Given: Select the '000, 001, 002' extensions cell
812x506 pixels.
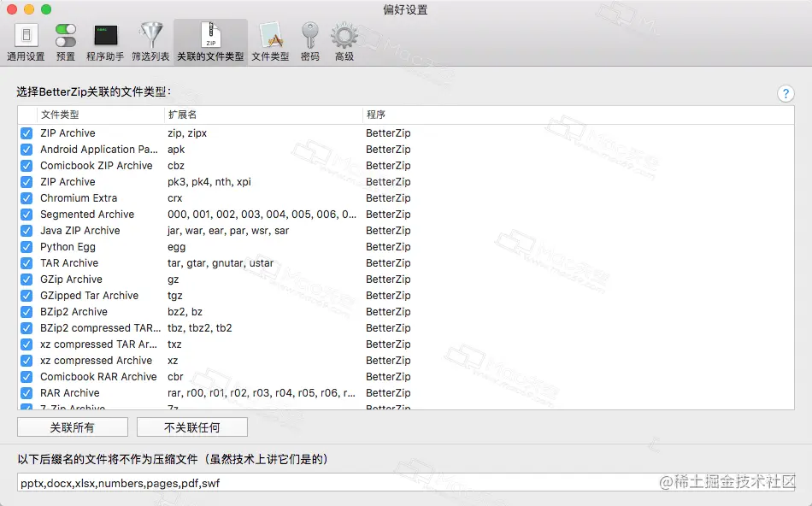Looking at the screenshot, I should pos(262,215).
